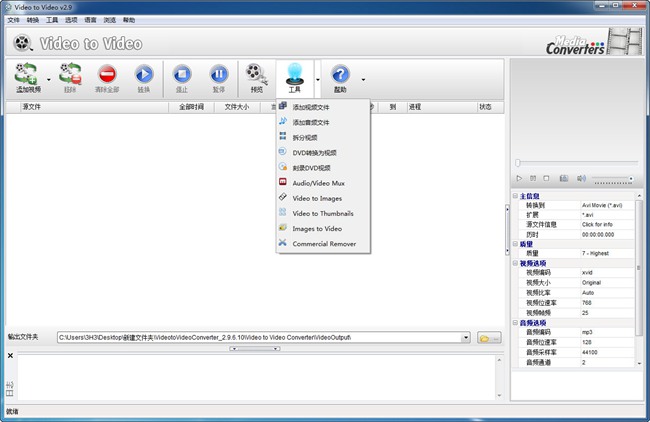This screenshot has height=422, width=650.
Task: Collapse the log panel splitter handle
Action: (x=255, y=349)
